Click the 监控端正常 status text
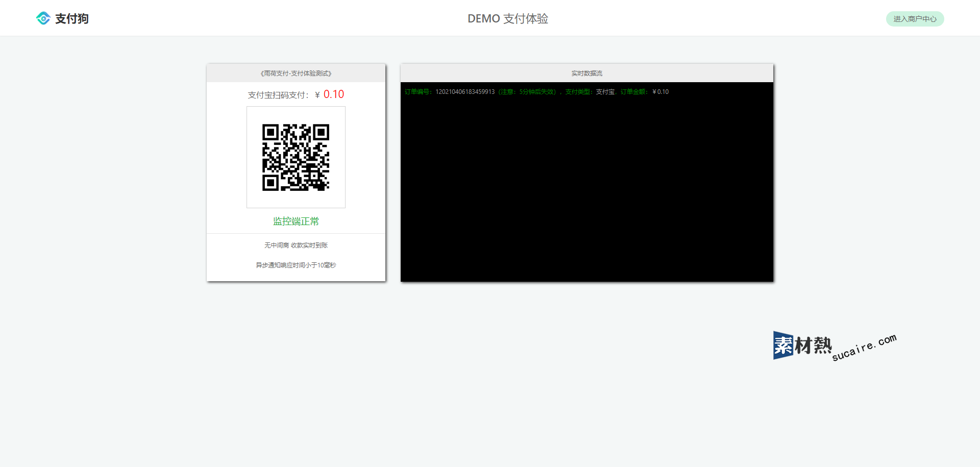This screenshot has width=980, height=467. (296, 221)
